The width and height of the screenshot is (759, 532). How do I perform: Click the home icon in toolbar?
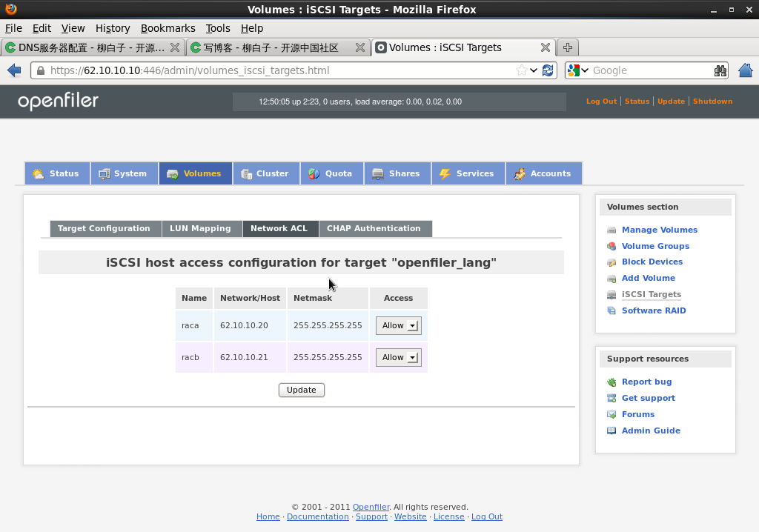click(746, 70)
